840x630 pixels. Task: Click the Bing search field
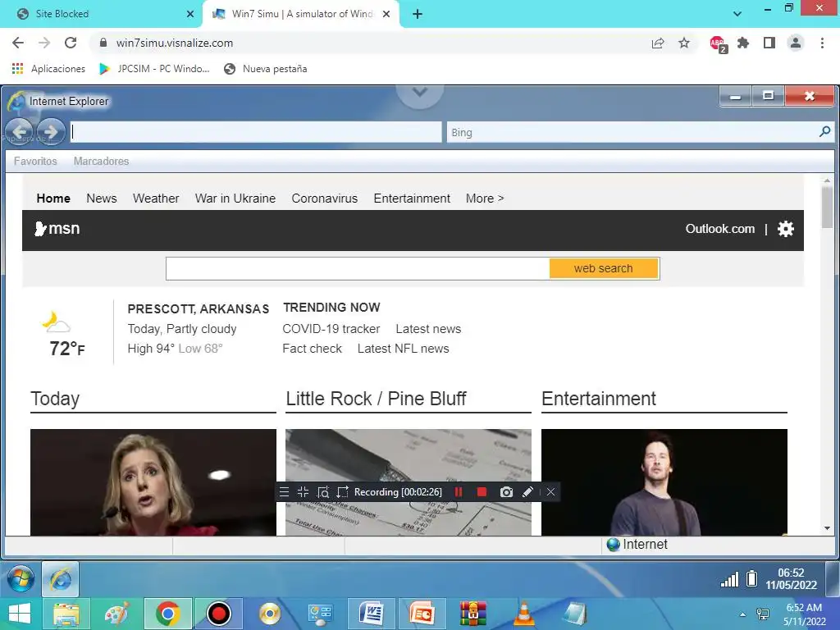click(632, 132)
